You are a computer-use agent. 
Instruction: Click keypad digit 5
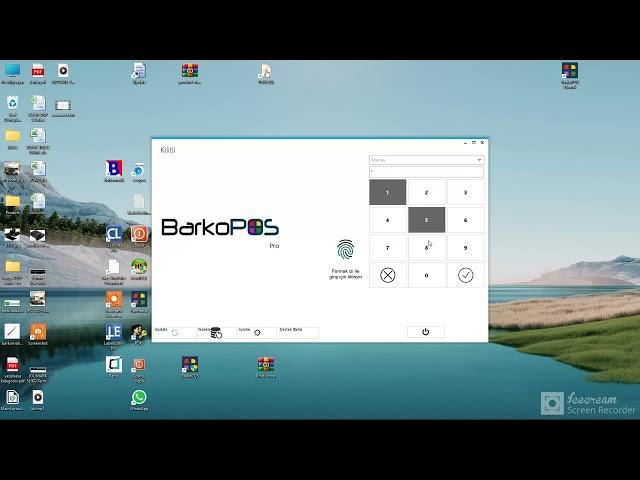(427, 220)
